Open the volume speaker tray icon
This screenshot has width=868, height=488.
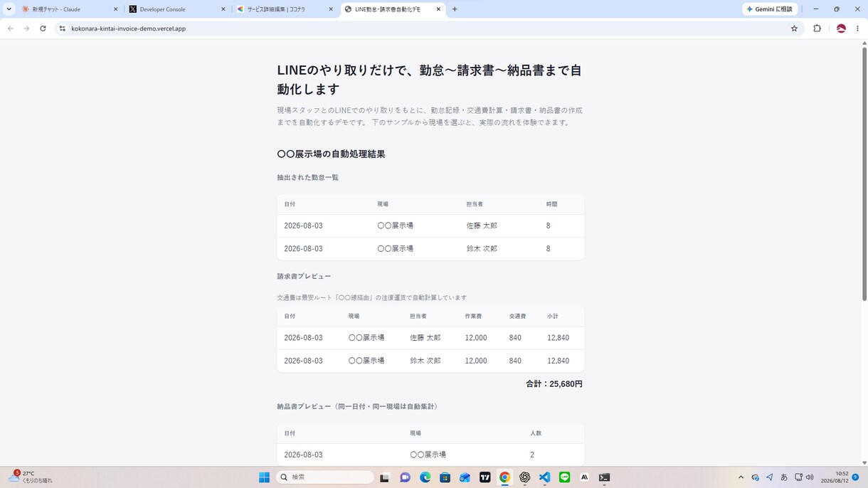[x=810, y=477]
